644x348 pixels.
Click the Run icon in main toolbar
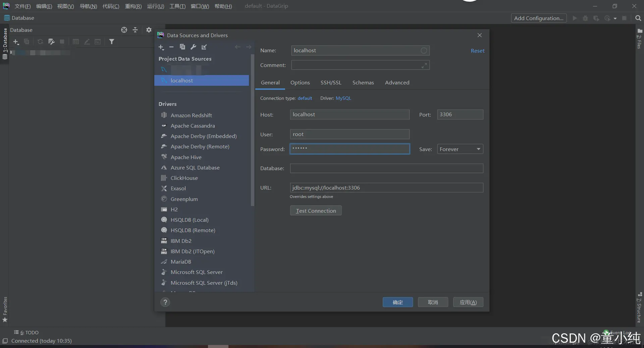[x=575, y=18]
